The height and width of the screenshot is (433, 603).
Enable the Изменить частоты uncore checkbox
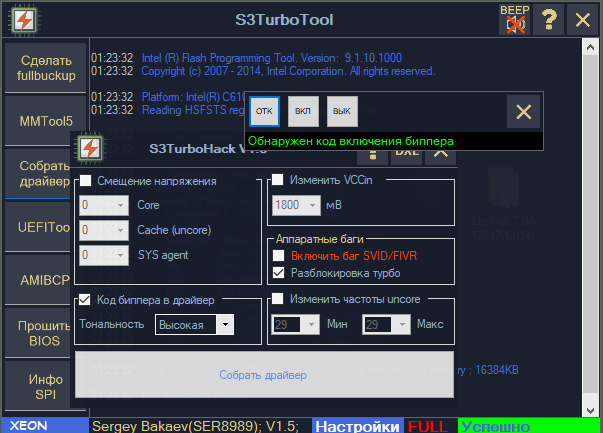coord(278,299)
